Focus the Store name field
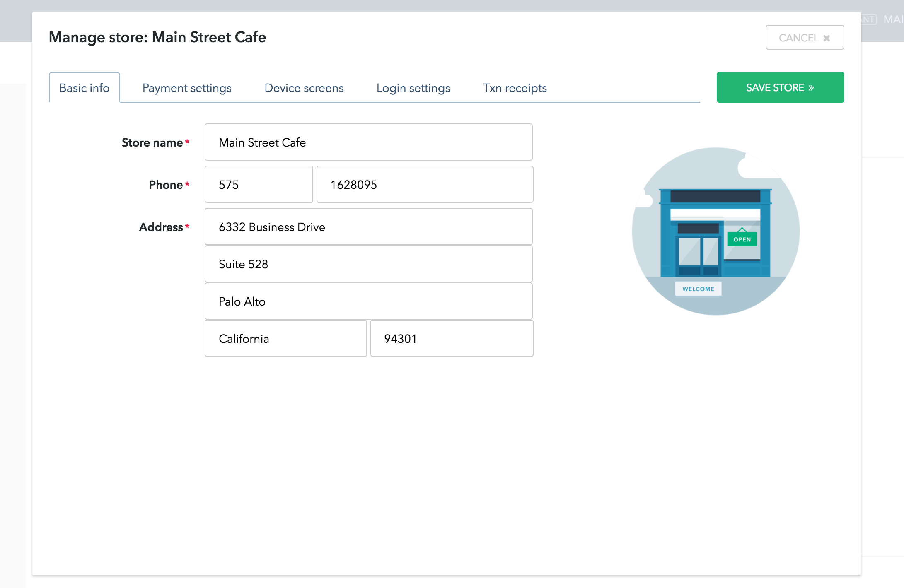This screenshot has height=588, width=904. [x=369, y=142]
